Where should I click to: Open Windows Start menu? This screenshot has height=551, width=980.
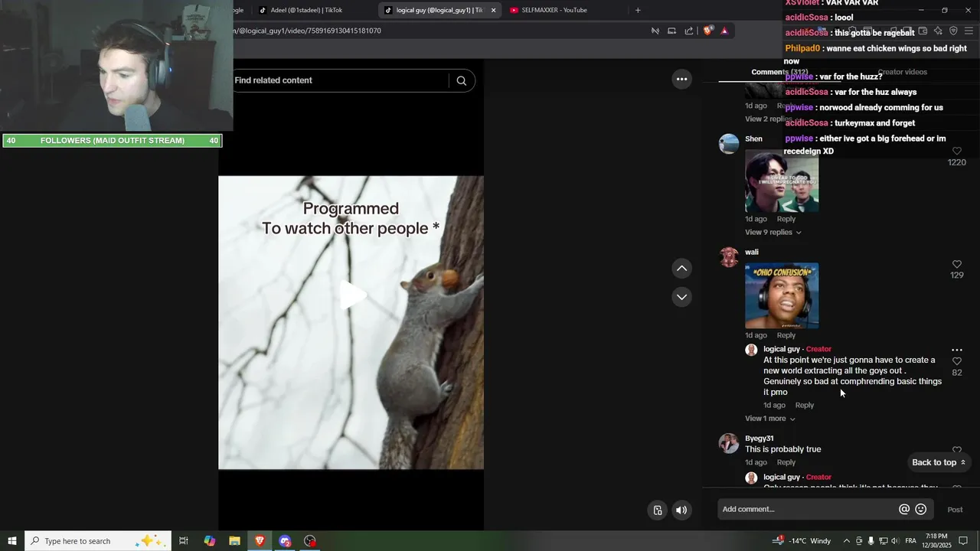[12, 541]
